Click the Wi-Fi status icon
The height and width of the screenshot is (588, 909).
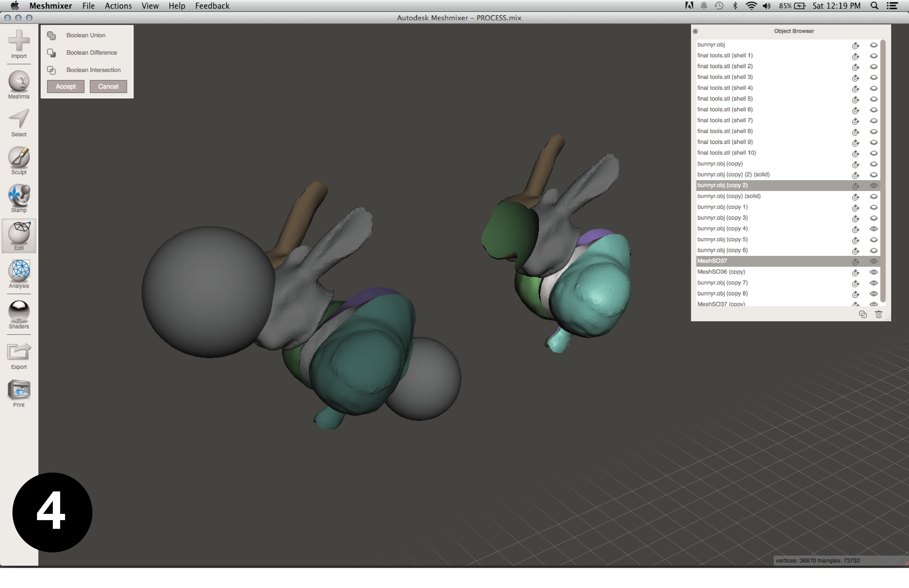tap(751, 6)
